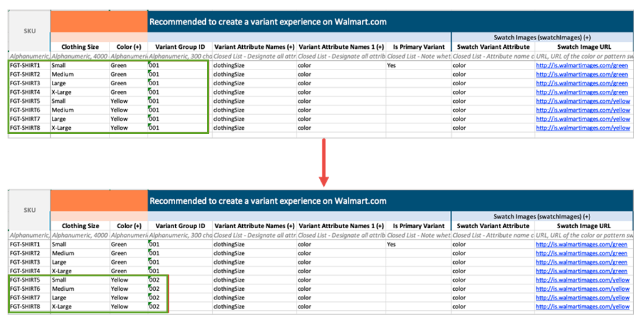Click the Swatch Variant Attribute header, upper table
This screenshot has height=324, width=644.
point(493,47)
